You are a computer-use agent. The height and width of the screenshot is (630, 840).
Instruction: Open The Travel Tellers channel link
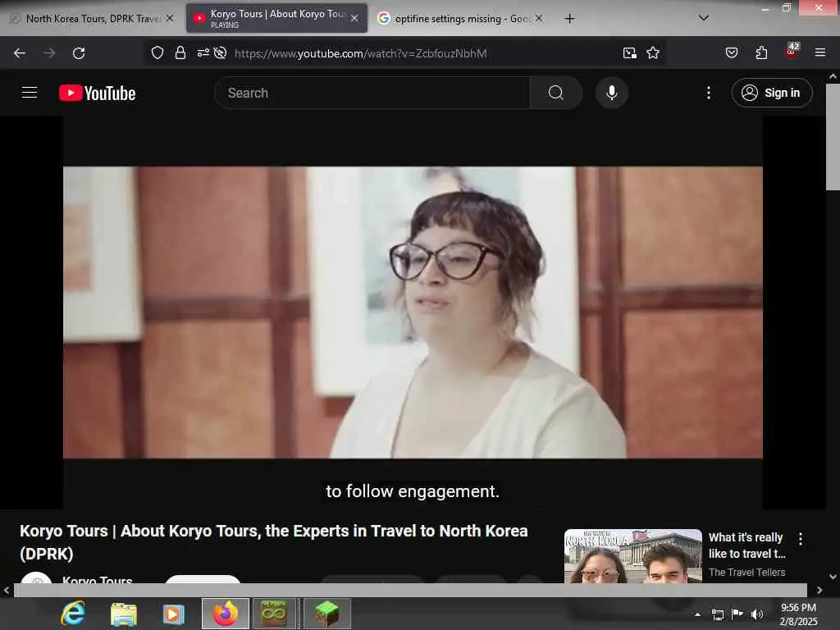pos(746,572)
